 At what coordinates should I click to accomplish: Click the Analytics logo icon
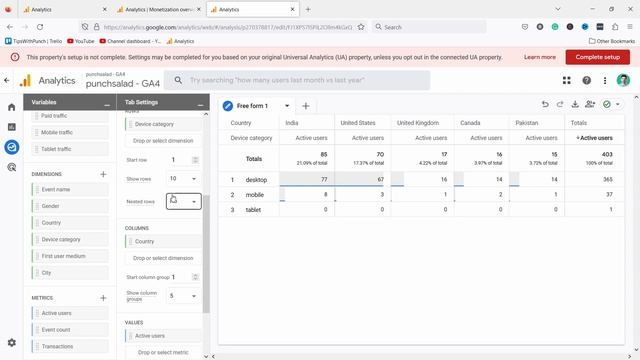(25, 80)
